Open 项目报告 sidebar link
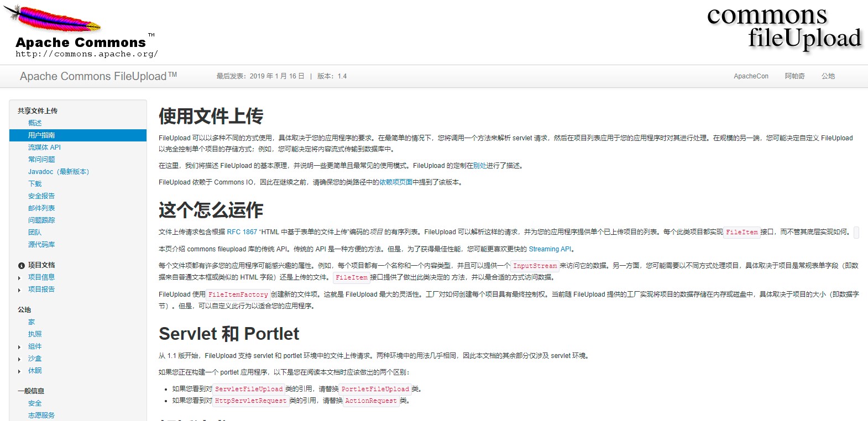 coord(41,290)
